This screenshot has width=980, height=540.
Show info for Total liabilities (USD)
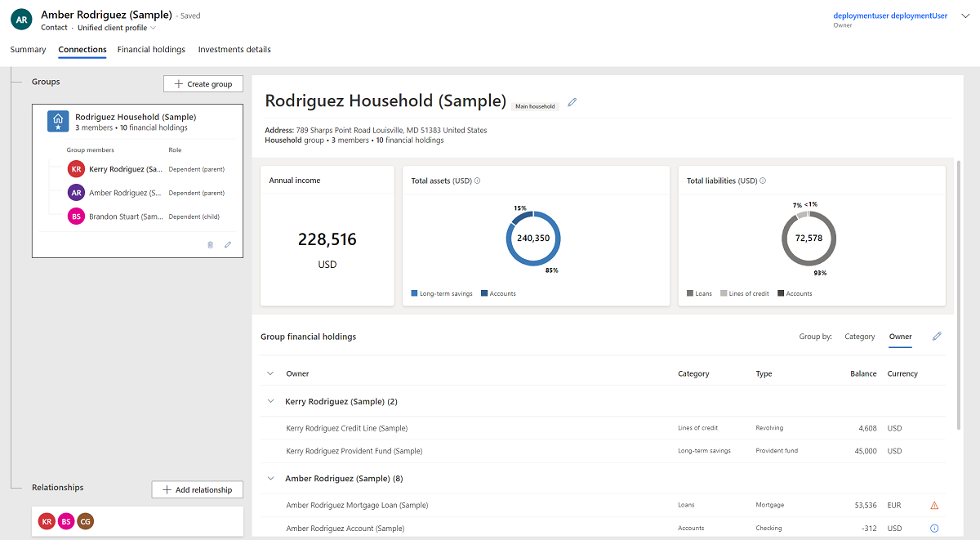pos(763,181)
